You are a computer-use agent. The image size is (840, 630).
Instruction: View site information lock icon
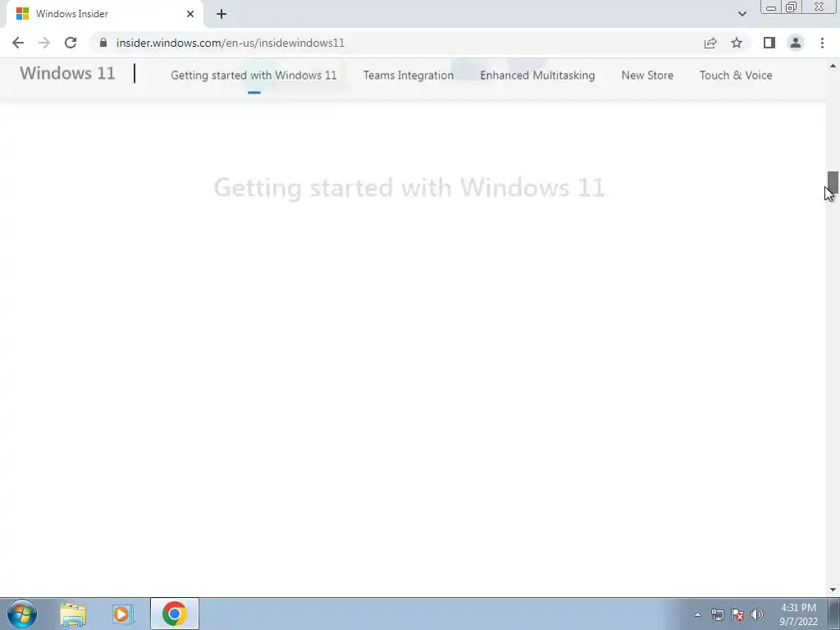(103, 43)
